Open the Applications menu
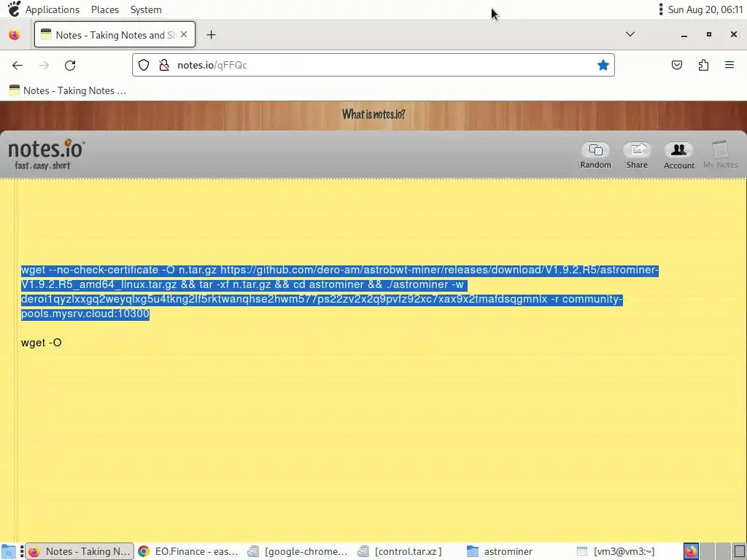The height and width of the screenshot is (560, 747). (53, 9)
